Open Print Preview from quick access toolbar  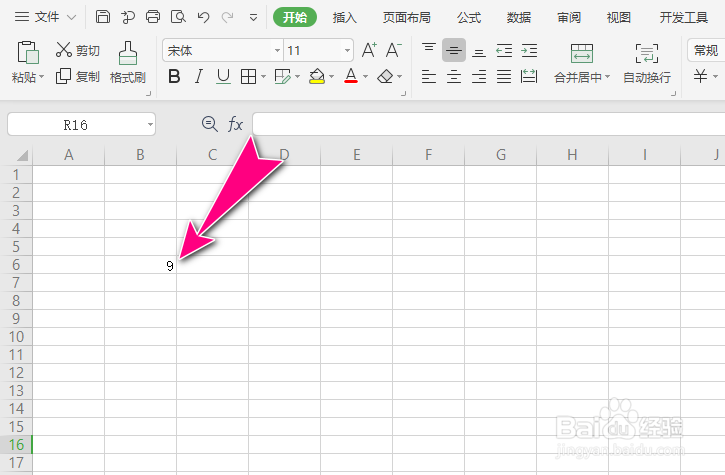point(178,17)
